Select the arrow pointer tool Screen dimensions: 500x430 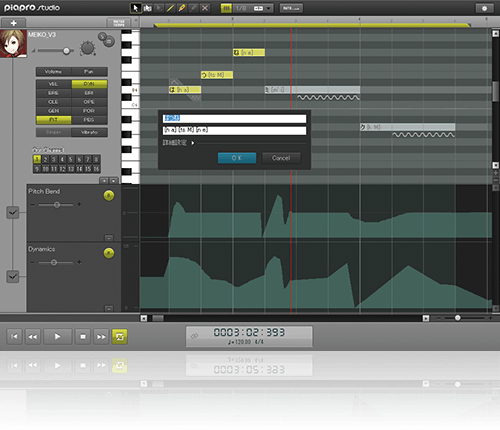(135, 8)
